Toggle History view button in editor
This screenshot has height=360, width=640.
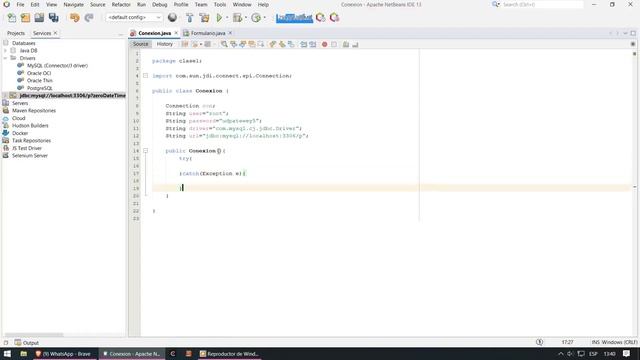(x=165, y=44)
